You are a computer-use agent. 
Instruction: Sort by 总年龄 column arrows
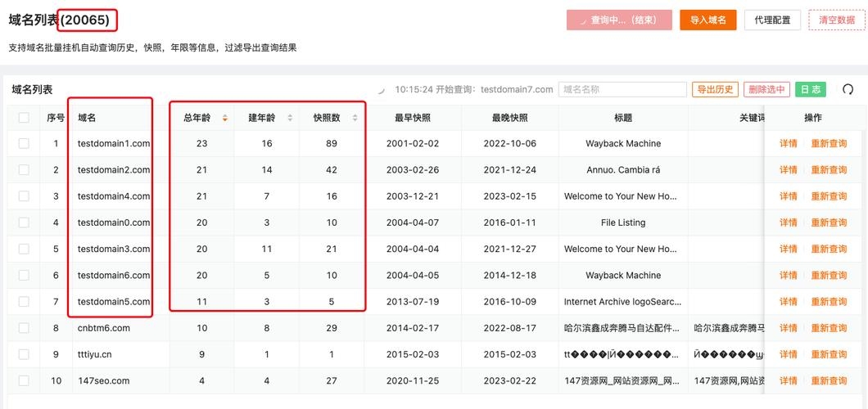tap(224, 118)
